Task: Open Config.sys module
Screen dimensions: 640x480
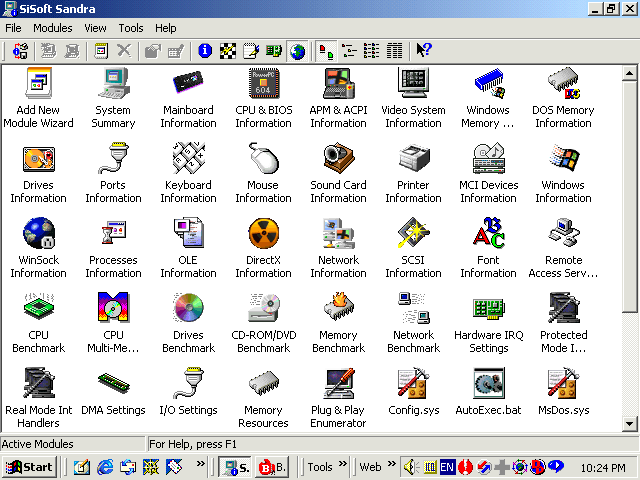Action: pyautogui.click(x=413, y=392)
